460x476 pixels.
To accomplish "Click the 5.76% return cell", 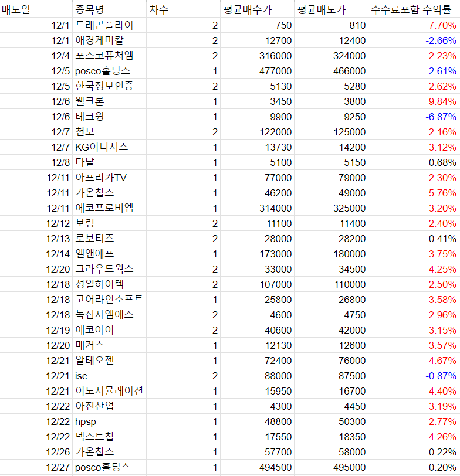I will tap(414, 193).
